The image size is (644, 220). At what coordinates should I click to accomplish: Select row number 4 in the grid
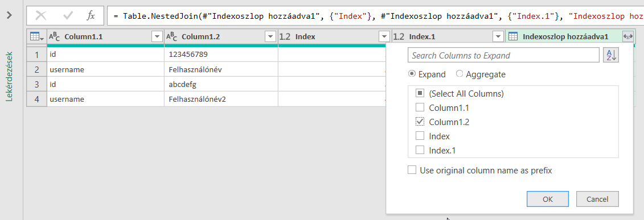coord(37,99)
